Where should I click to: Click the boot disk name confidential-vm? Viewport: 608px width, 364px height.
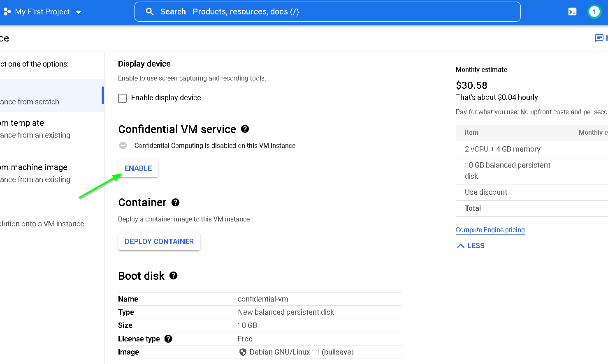click(x=263, y=299)
